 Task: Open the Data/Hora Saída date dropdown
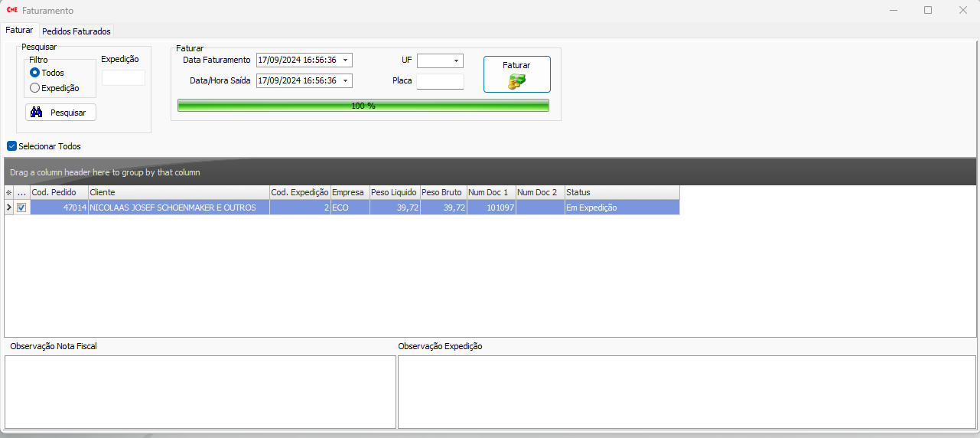coord(345,81)
